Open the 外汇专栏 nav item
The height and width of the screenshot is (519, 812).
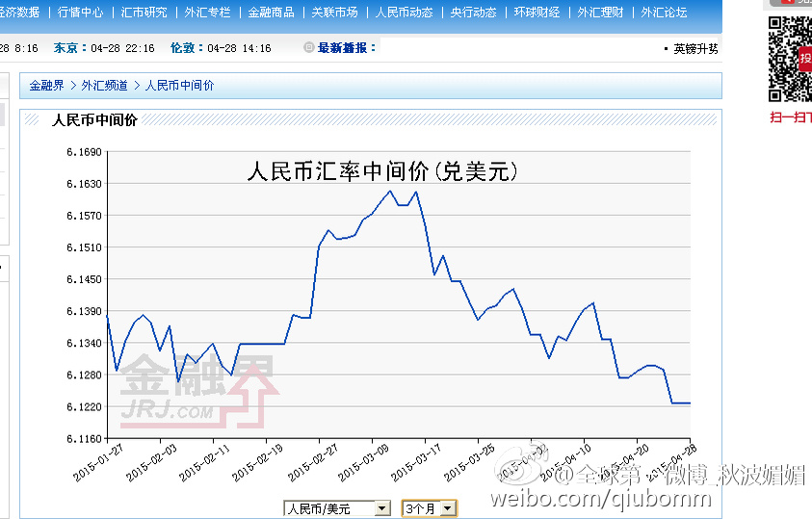(x=207, y=13)
